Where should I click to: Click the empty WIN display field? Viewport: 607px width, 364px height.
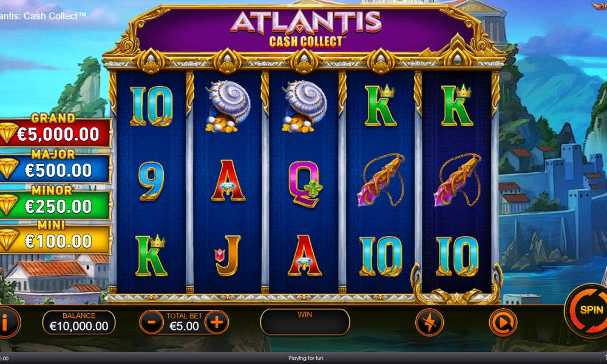[305, 322]
